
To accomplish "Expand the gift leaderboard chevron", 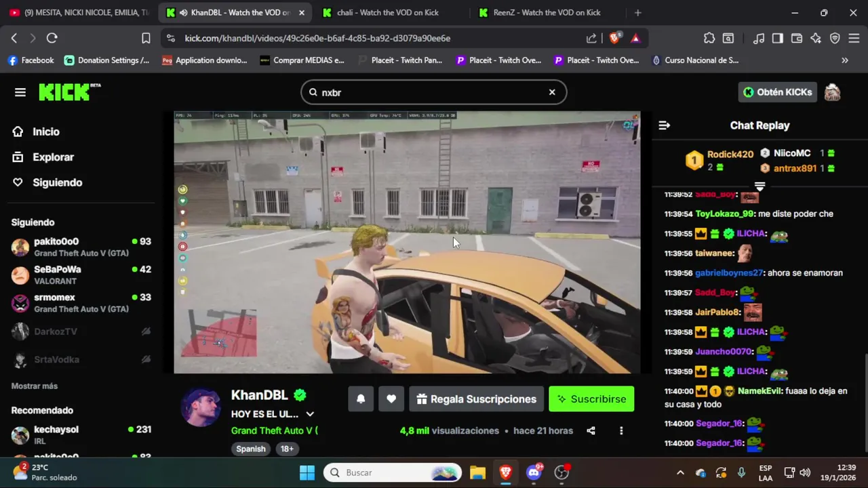I will pyautogui.click(x=759, y=186).
